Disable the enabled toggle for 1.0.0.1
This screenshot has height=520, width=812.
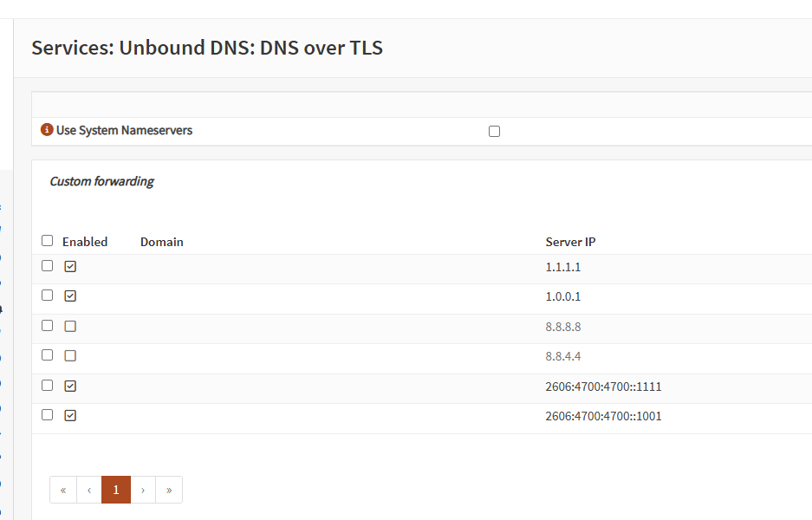(70, 296)
